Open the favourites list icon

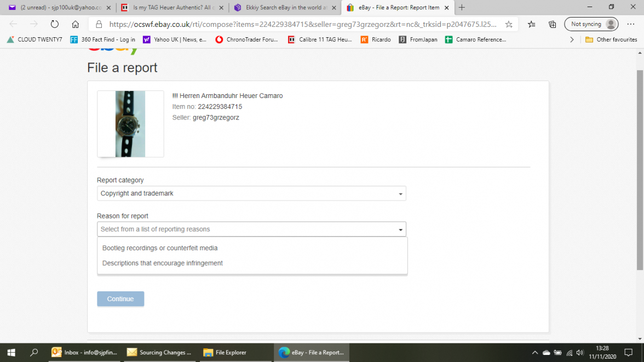tap(531, 24)
